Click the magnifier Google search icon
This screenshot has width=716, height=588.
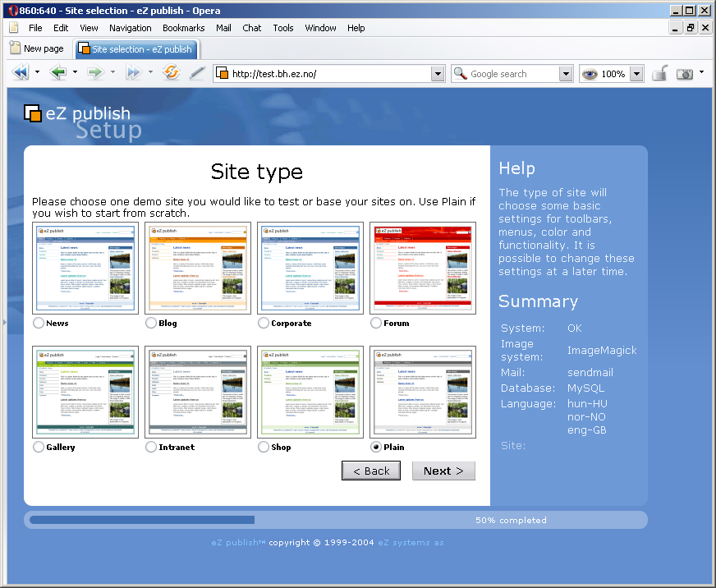point(461,74)
